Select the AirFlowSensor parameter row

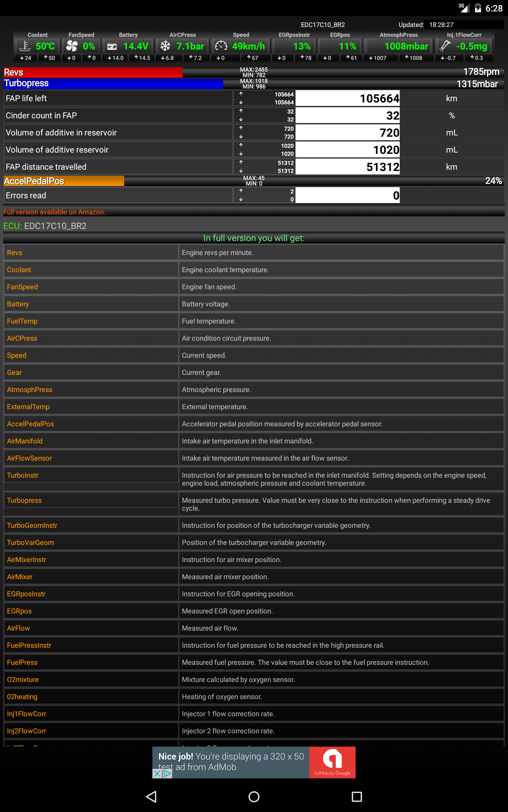254,458
